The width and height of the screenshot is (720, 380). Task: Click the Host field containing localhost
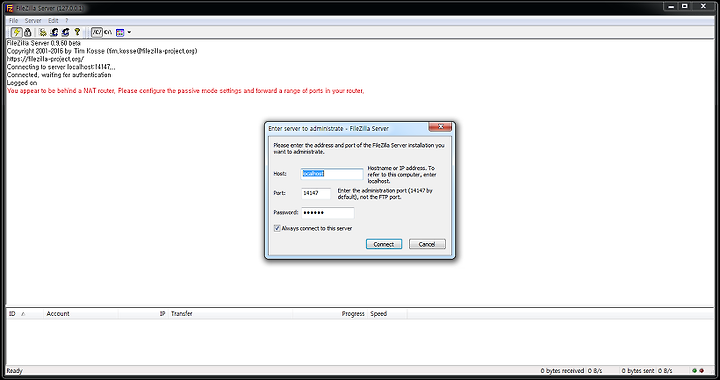click(x=332, y=174)
